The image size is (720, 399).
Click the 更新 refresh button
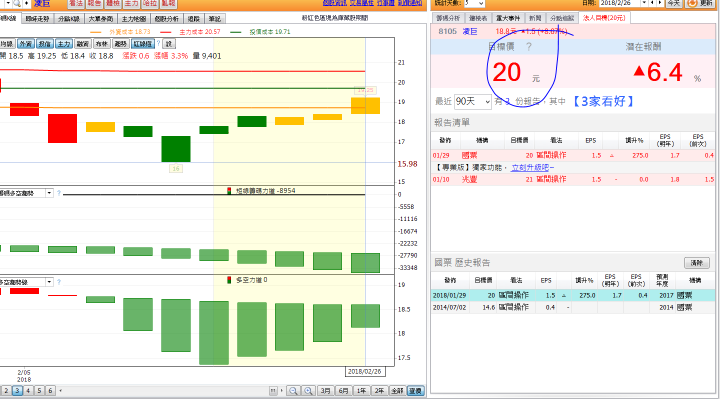pos(700,3)
